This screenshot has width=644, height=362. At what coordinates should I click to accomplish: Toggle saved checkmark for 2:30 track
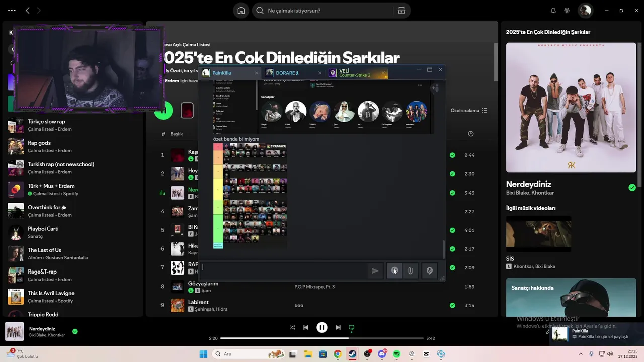point(452,173)
